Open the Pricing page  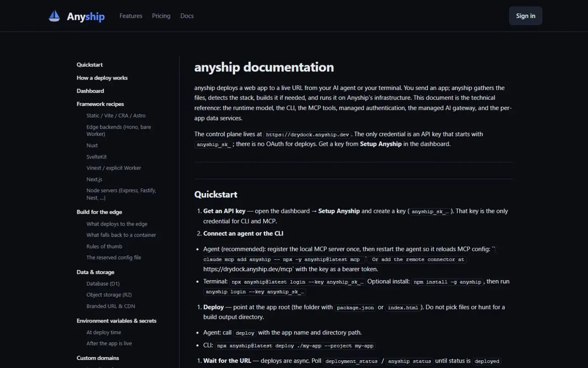pyautogui.click(x=161, y=16)
